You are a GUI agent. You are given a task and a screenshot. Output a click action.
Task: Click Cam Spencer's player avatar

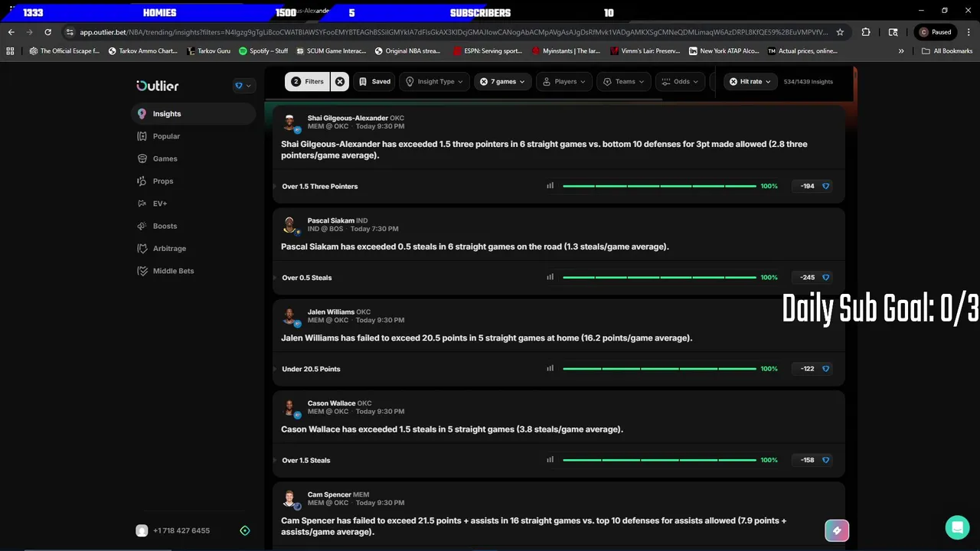coord(289,499)
